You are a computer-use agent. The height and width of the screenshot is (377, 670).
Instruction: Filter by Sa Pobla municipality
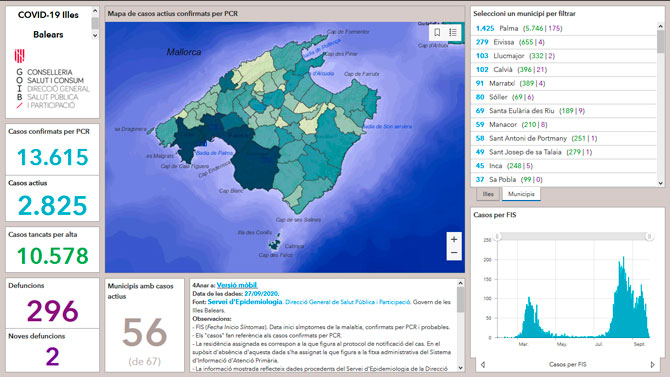click(x=564, y=179)
